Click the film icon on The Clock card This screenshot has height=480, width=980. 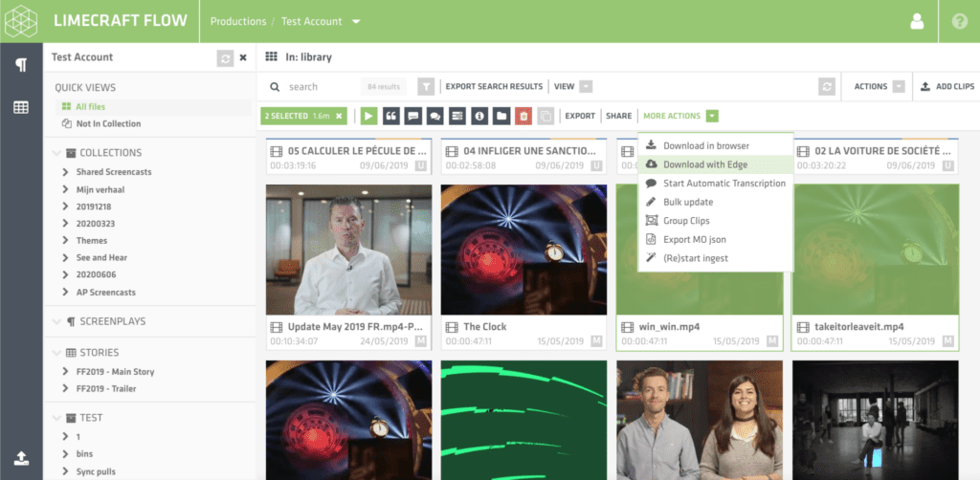click(452, 326)
